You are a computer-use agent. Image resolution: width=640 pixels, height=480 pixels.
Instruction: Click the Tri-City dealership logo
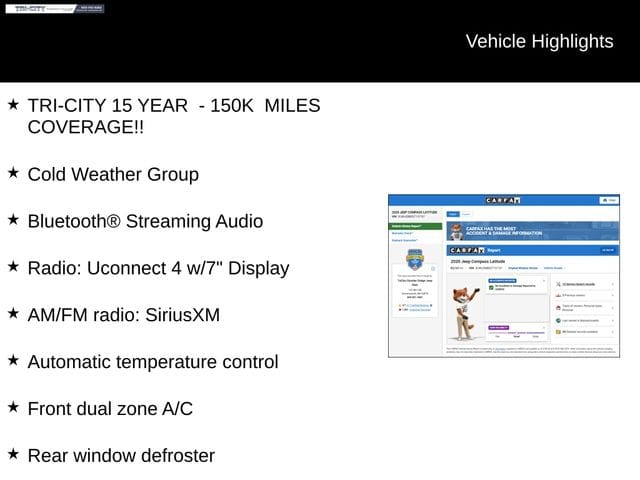pos(54,9)
